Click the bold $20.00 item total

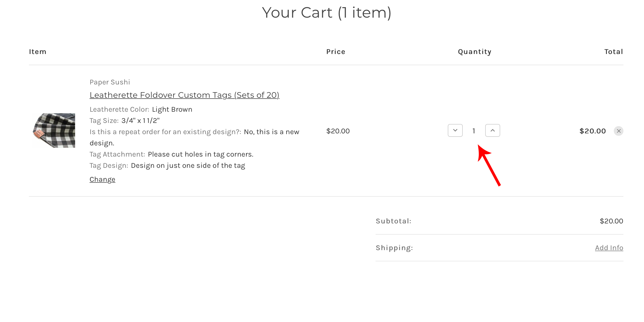pos(592,131)
